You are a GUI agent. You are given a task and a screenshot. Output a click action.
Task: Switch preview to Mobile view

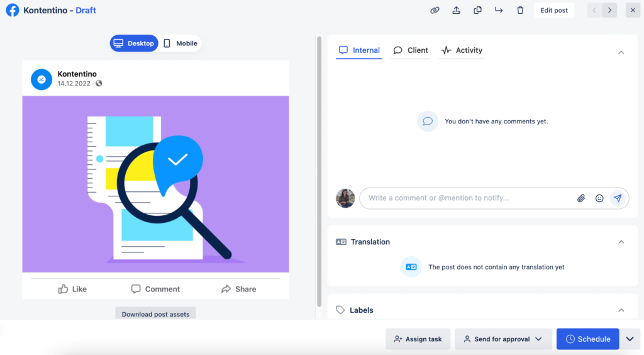pyautogui.click(x=180, y=43)
